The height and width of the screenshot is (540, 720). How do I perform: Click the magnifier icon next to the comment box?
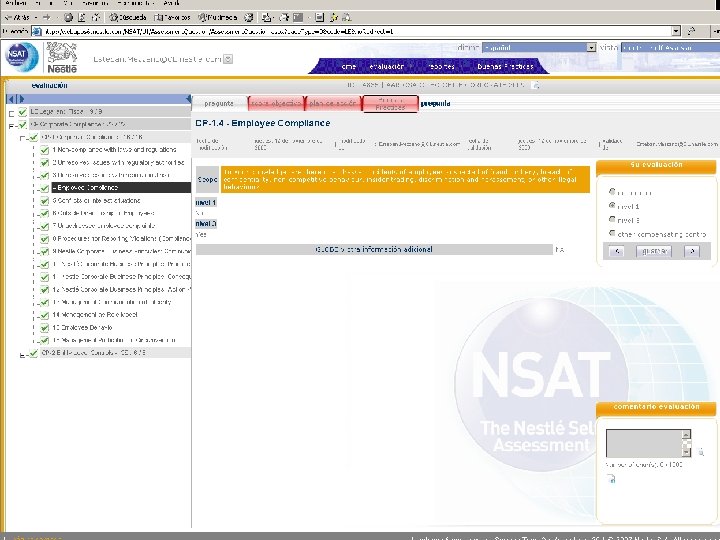(701, 452)
